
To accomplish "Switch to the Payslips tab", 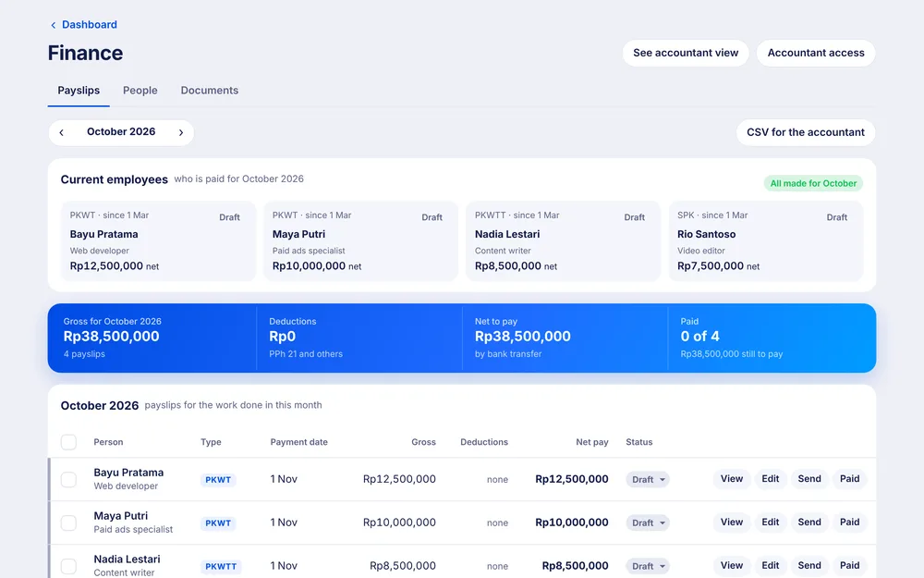I will [x=79, y=91].
